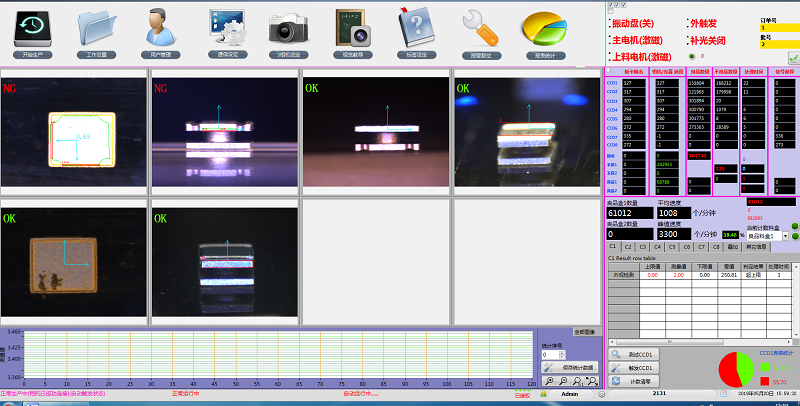Open the folder icon for work settings
800x406 pixels.
pyautogui.click(x=97, y=27)
